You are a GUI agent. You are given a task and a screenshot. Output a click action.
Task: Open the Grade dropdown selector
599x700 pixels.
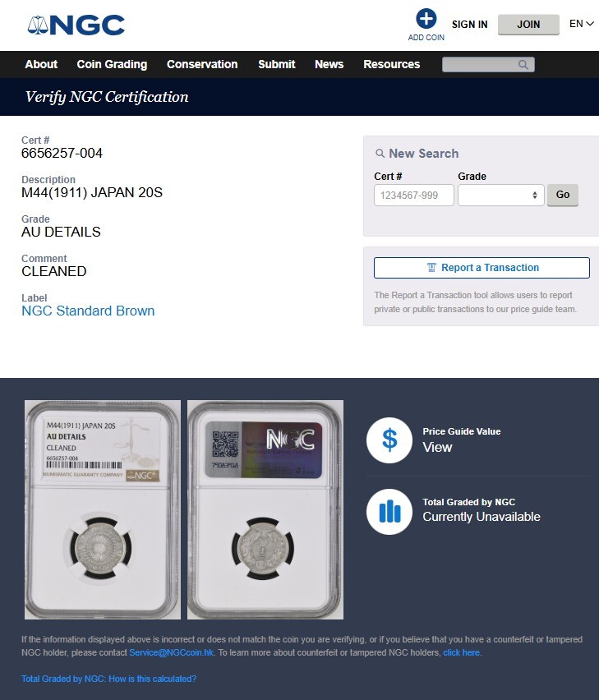[500, 195]
